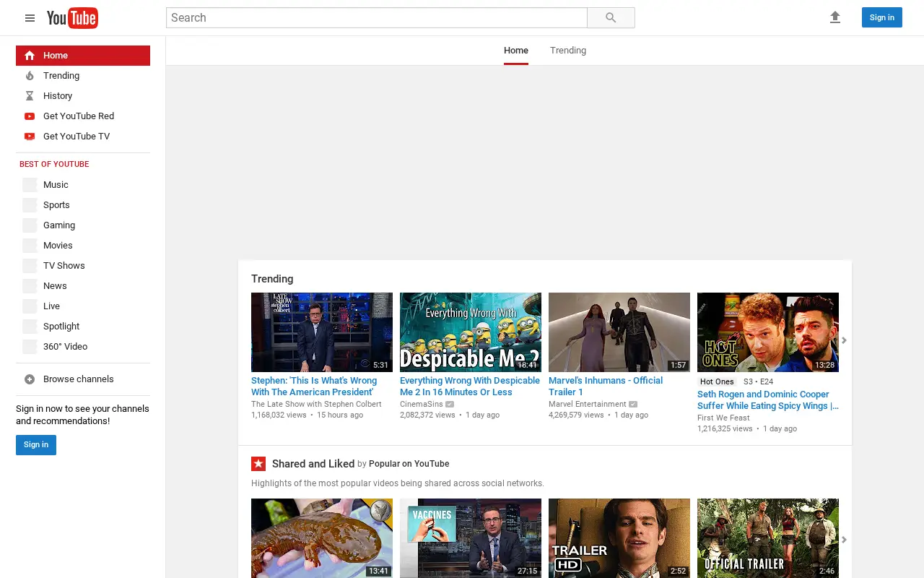Switch to the Trending tab
Viewport: 924px width, 578px height.
click(x=568, y=51)
